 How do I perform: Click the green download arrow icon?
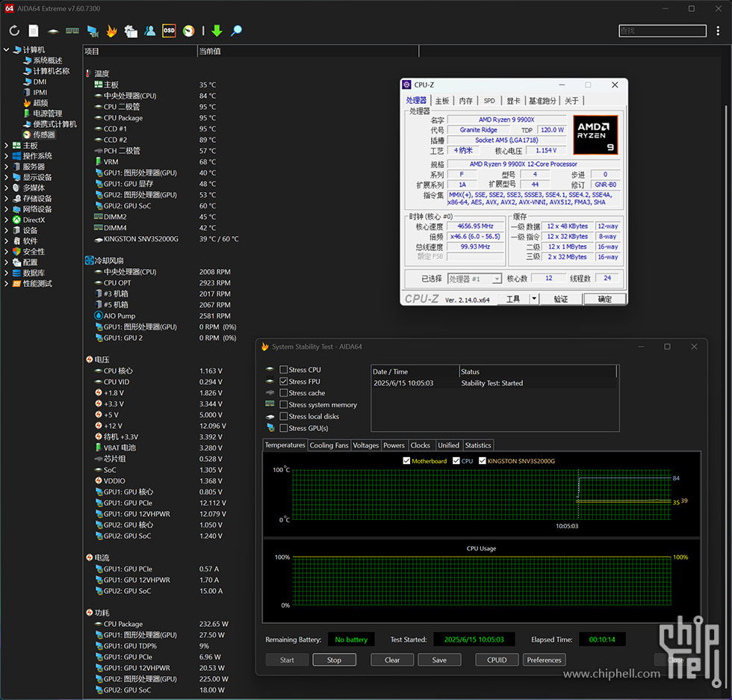(217, 31)
